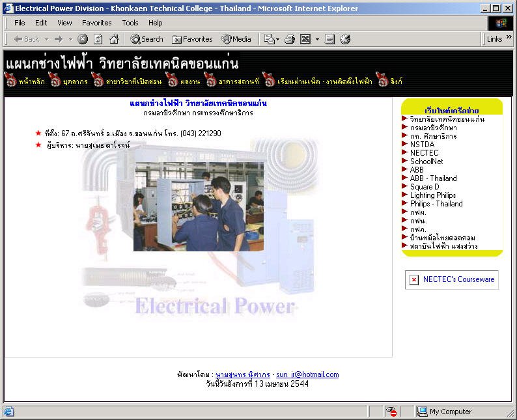Follow the Lighting Philips sidebar link
517x420 pixels.
pyautogui.click(x=432, y=195)
